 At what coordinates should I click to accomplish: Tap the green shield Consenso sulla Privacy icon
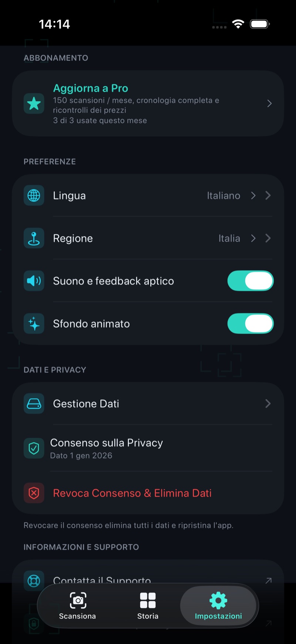pyautogui.click(x=34, y=448)
